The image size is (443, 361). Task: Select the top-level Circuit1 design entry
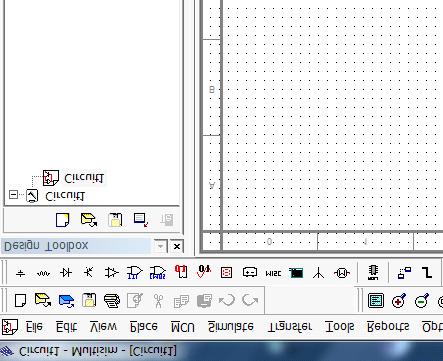(x=65, y=196)
